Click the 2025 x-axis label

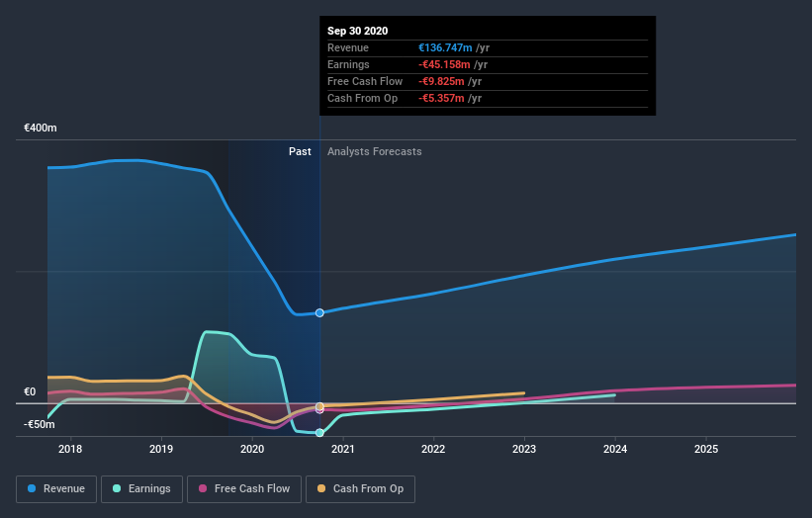click(x=706, y=449)
